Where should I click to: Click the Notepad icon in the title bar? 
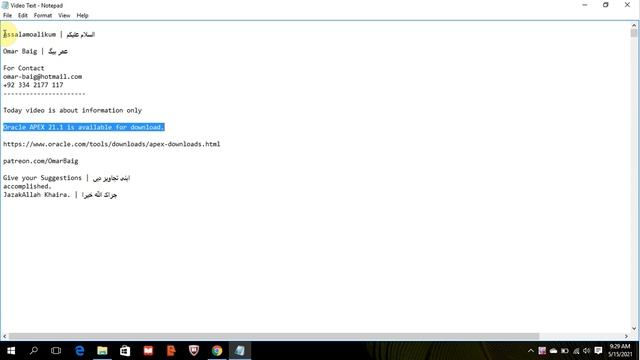click(5, 5)
